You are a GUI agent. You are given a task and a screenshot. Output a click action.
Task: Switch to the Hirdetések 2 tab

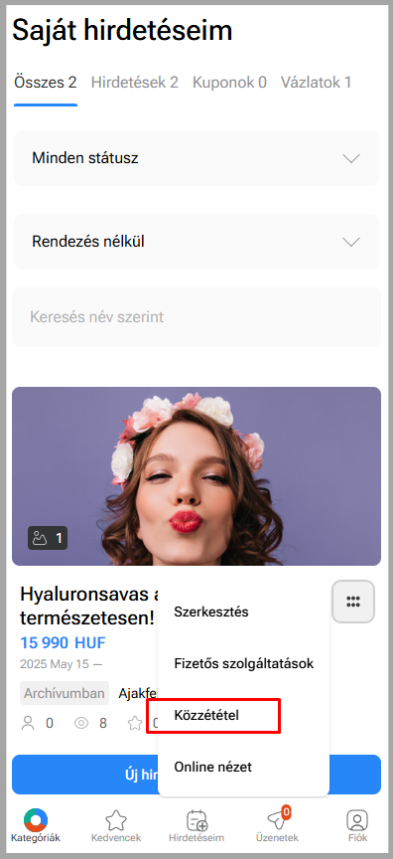[x=134, y=83]
